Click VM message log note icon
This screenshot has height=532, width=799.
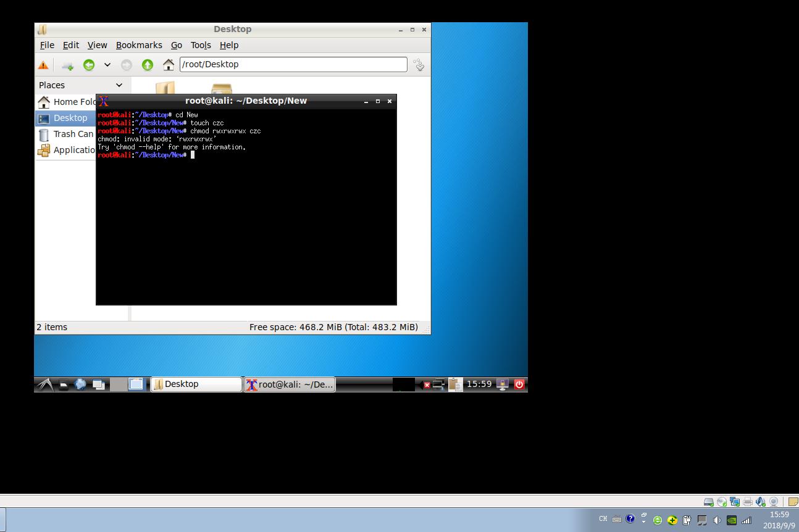[793, 502]
